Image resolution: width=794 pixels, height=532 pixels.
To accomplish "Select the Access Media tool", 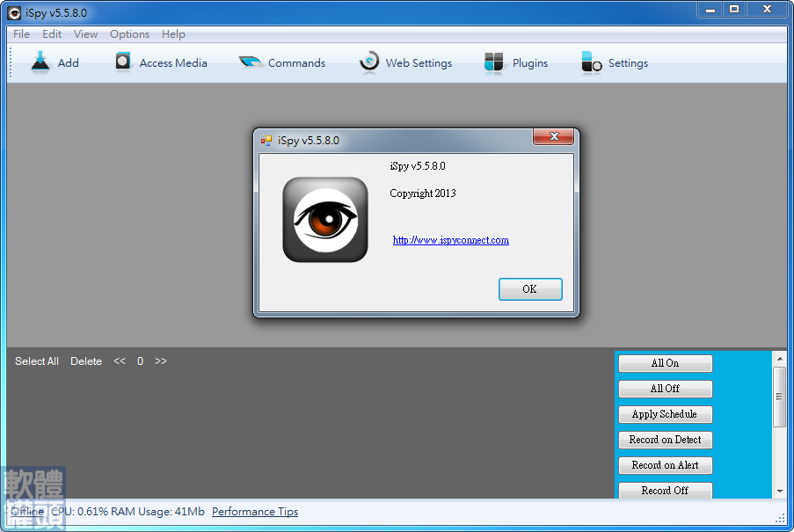I will [x=161, y=62].
